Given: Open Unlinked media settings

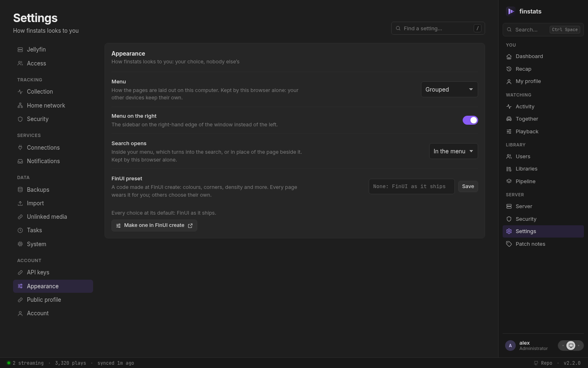Looking at the screenshot, I should click(x=53, y=217).
